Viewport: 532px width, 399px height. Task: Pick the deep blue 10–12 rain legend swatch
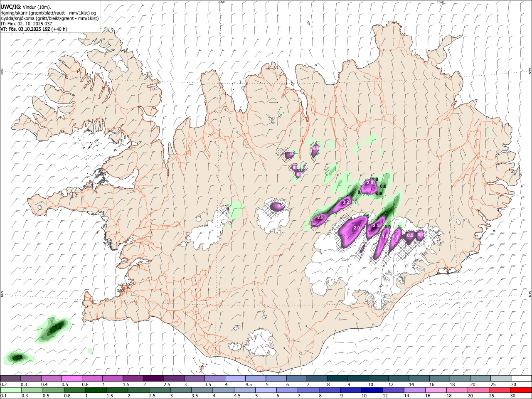[x=372, y=390]
